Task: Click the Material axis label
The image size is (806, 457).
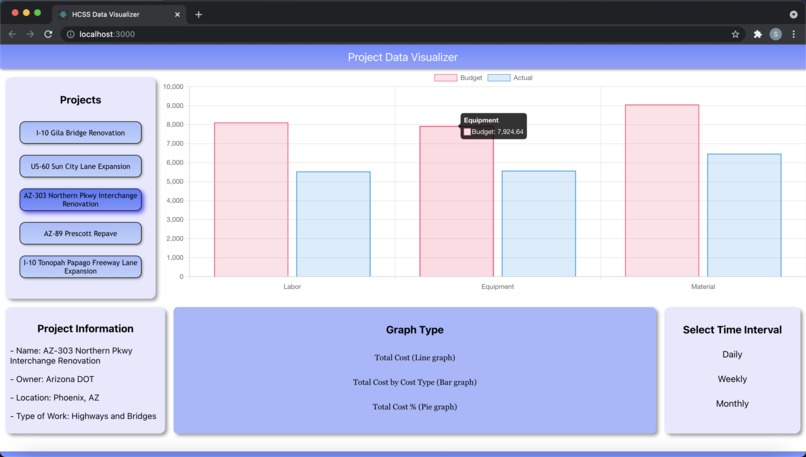Action: coord(703,286)
